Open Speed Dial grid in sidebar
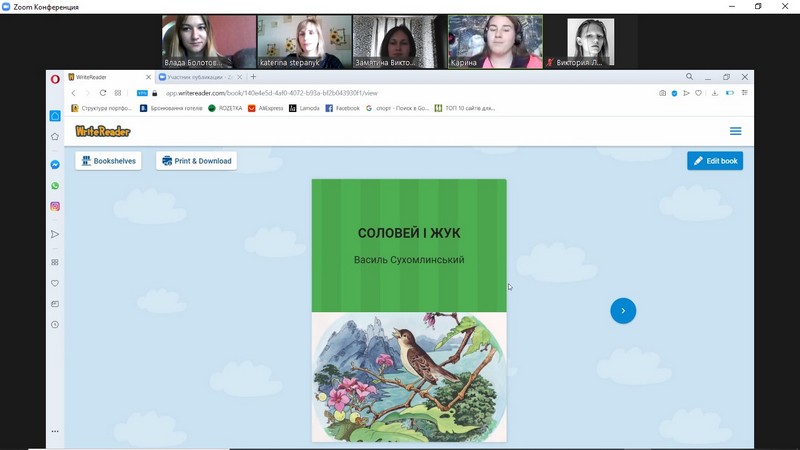 coord(55,262)
